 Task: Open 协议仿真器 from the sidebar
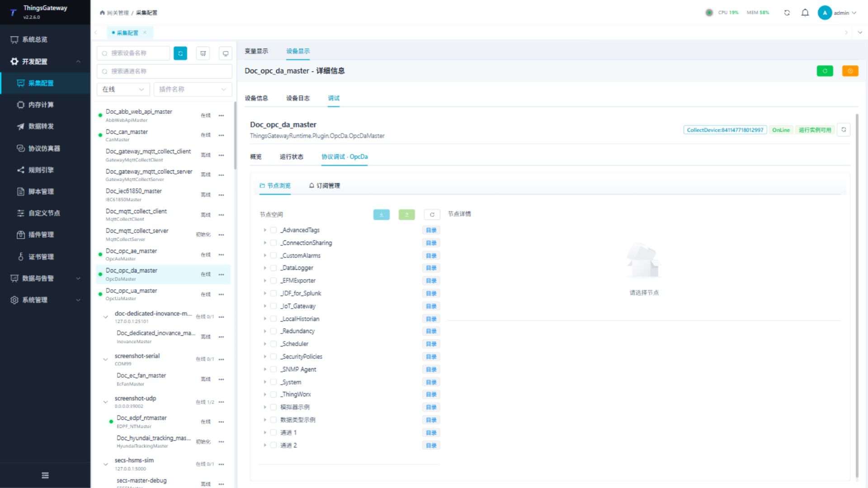tap(45, 148)
